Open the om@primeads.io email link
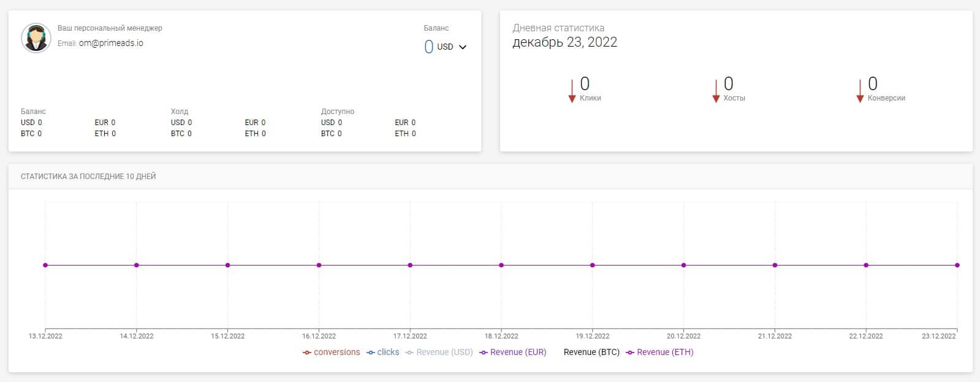This screenshot has height=382, width=980. 111,44
